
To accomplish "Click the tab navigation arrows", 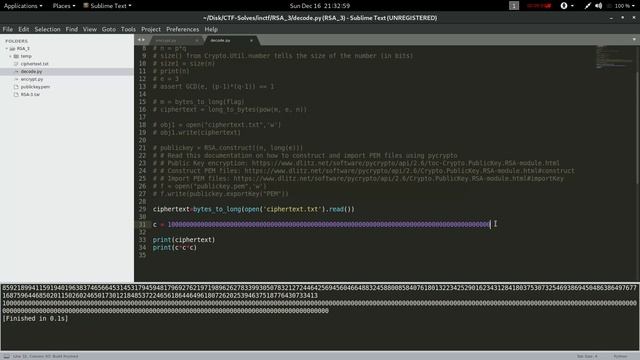I will [x=141, y=40].
